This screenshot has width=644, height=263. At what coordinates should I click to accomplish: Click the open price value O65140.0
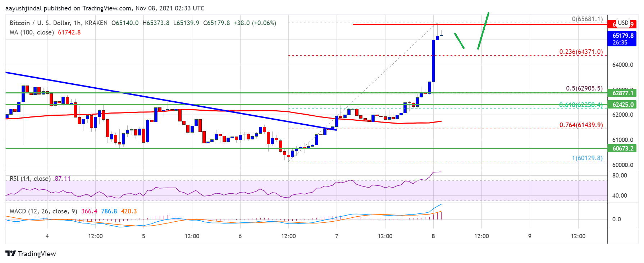(x=125, y=23)
